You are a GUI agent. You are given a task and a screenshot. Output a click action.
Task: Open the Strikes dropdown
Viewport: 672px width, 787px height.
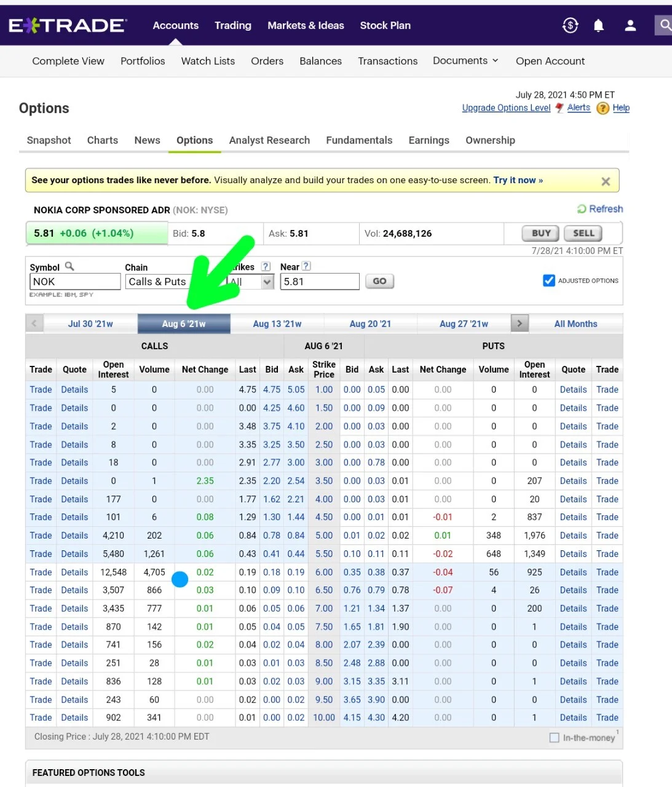[x=251, y=282]
